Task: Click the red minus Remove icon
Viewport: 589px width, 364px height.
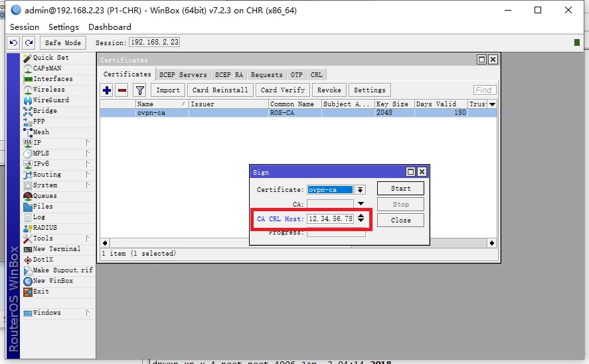Action: coord(122,90)
